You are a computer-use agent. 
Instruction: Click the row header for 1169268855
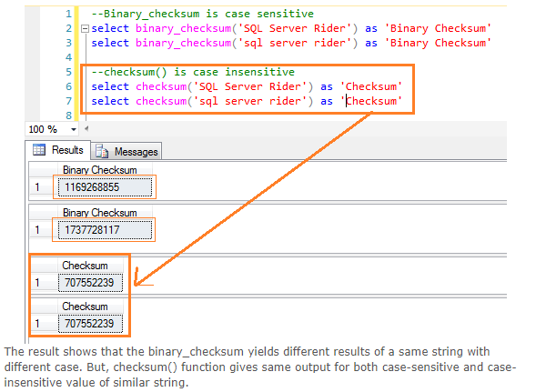point(43,187)
